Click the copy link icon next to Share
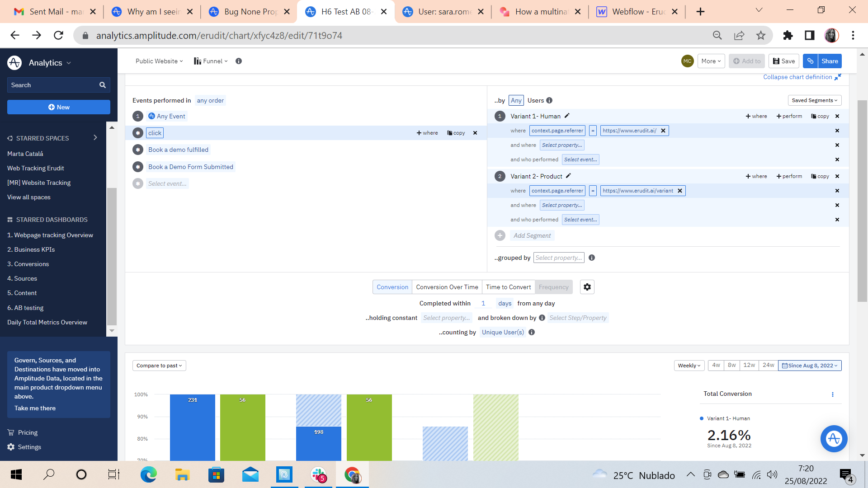Image resolution: width=868 pixels, height=488 pixels. (x=811, y=61)
